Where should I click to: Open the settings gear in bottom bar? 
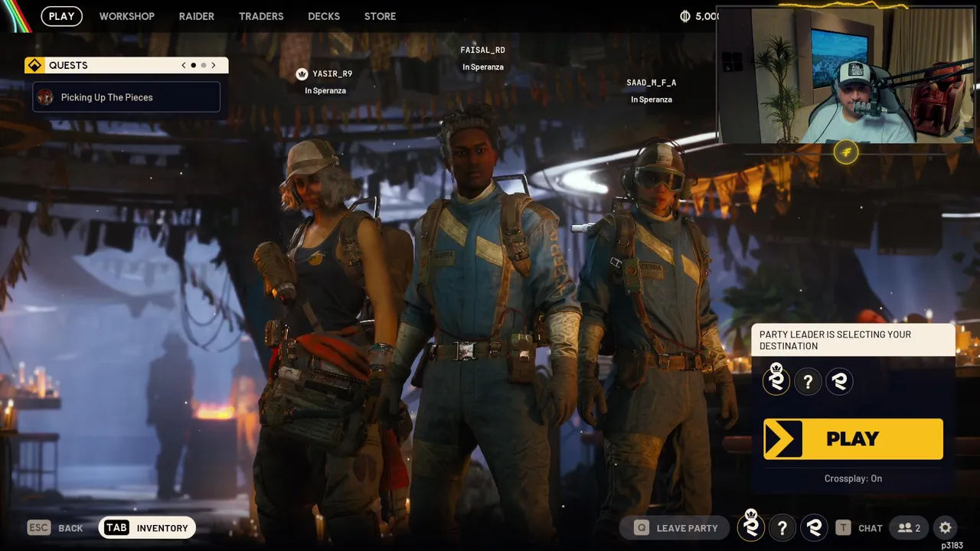946,527
